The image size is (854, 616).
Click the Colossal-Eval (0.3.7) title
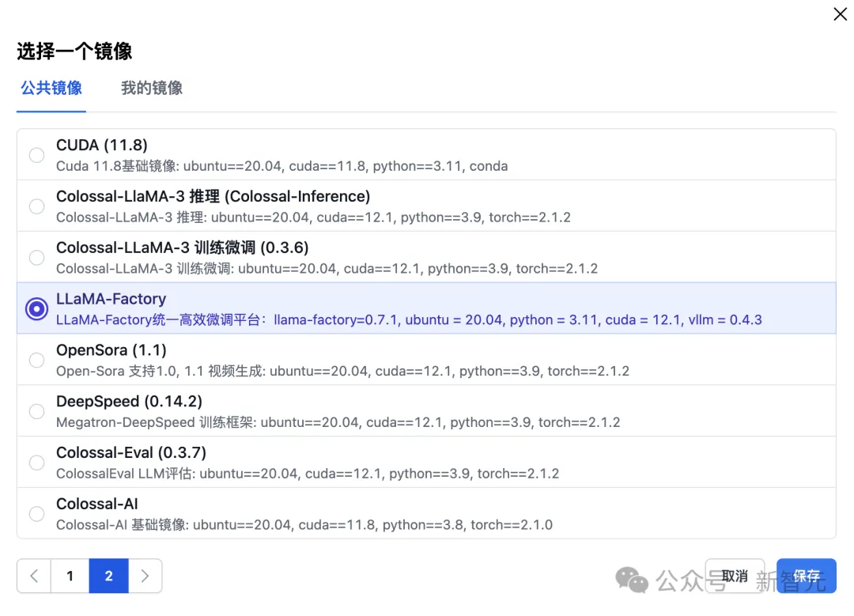click(131, 452)
